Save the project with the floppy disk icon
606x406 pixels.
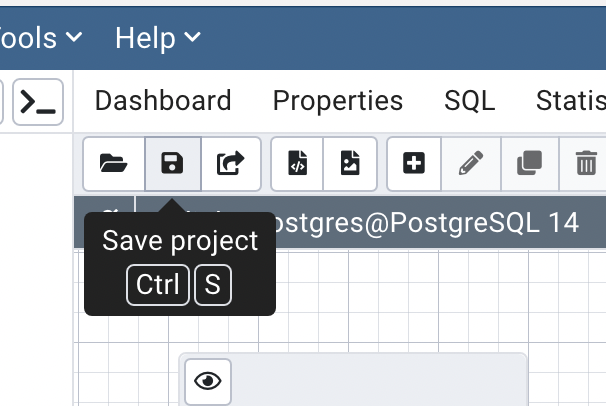(173, 163)
